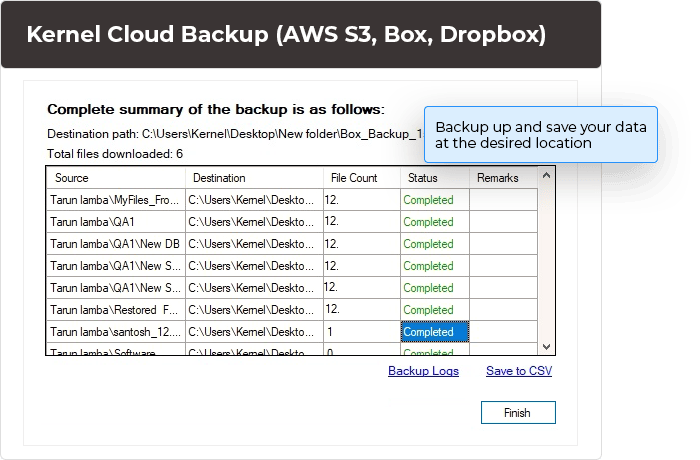Click the Destination path text line
Image resolution: width=700 pixels, height=460 pixels.
(235, 134)
